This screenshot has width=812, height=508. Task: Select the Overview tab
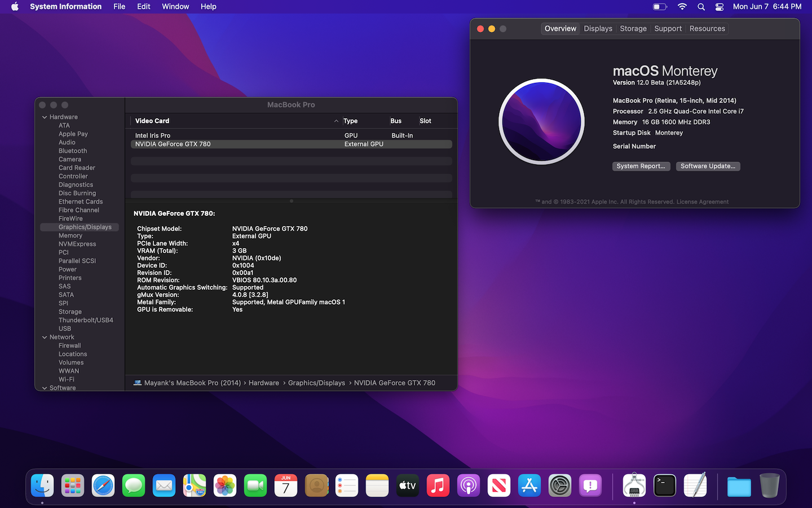pyautogui.click(x=561, y=29)
